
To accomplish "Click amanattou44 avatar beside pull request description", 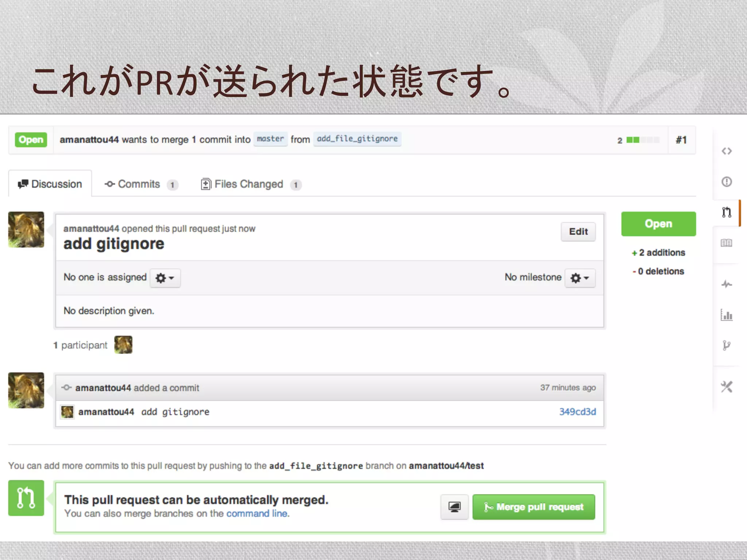I will coord(26,230).
